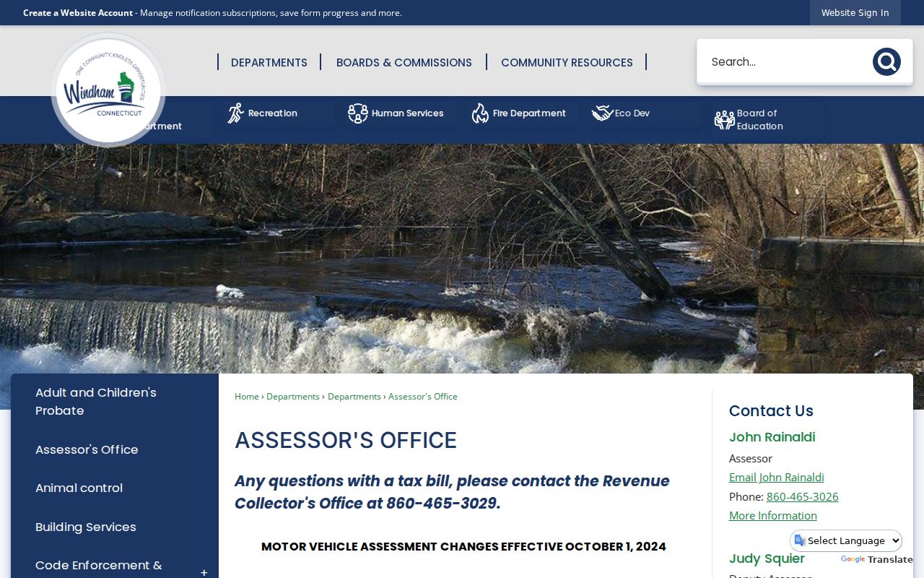Screen dimensions: 924x578
Task: Open the Recreation quick link icon
Action: coord(236,113)
